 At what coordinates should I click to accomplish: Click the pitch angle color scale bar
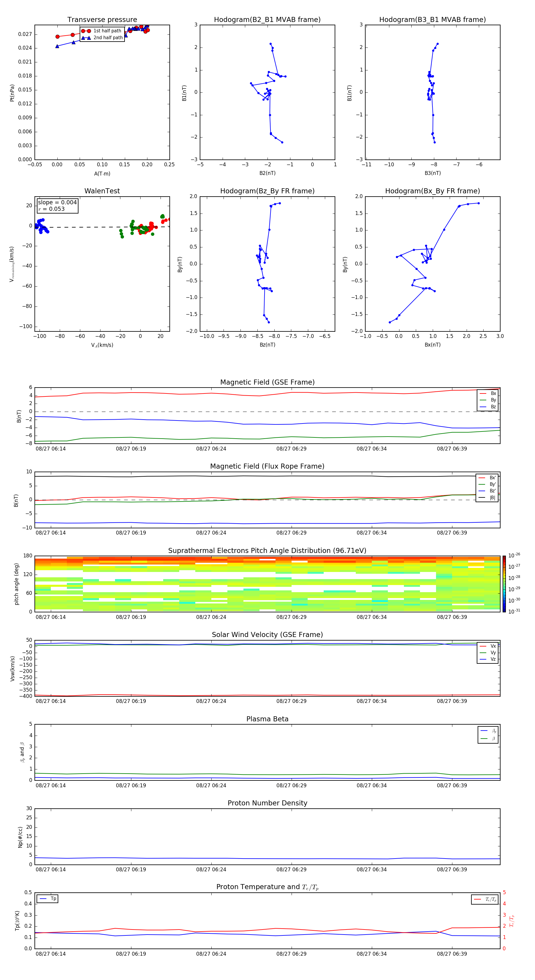pos(504,584)
